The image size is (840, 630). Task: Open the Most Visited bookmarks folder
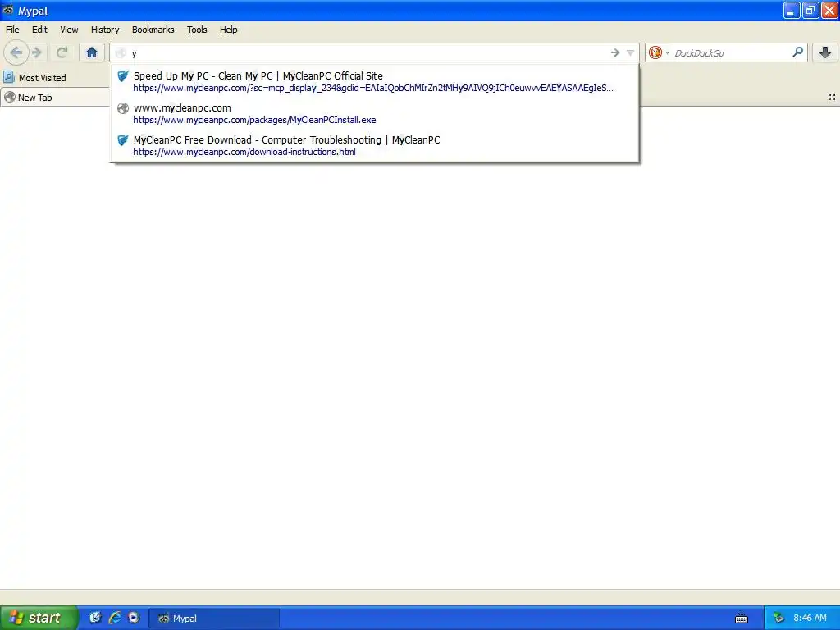[34, 78]
